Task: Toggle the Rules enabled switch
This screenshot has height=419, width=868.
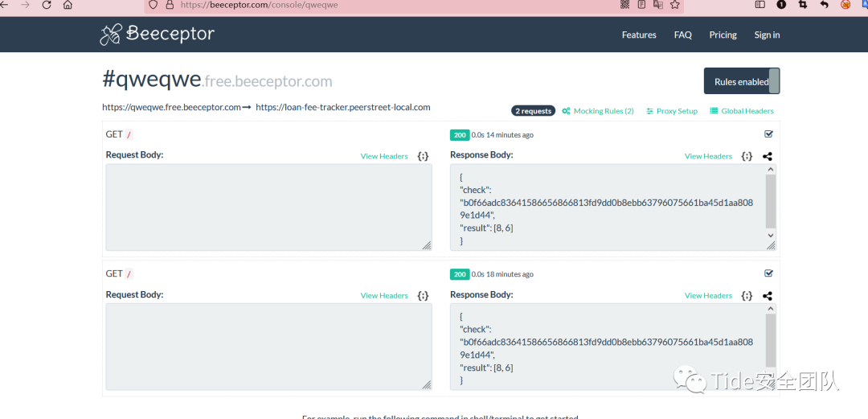Action: [x=742, y=81]
